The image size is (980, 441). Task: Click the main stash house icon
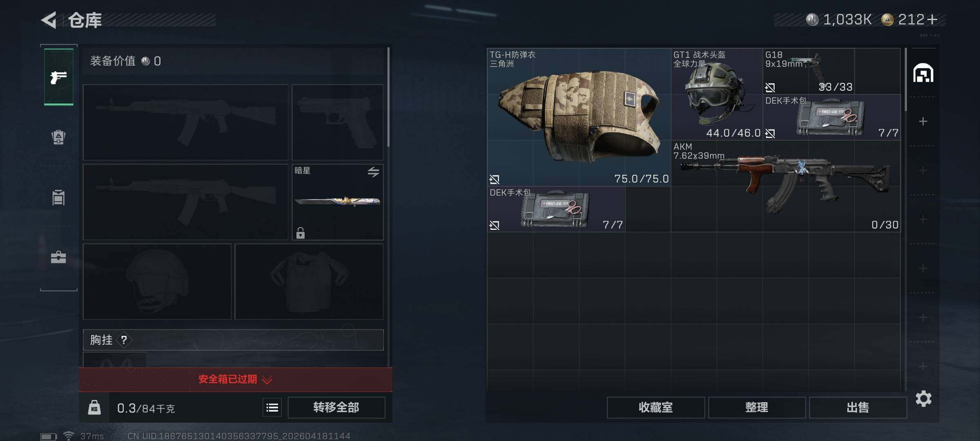point(923,73)
